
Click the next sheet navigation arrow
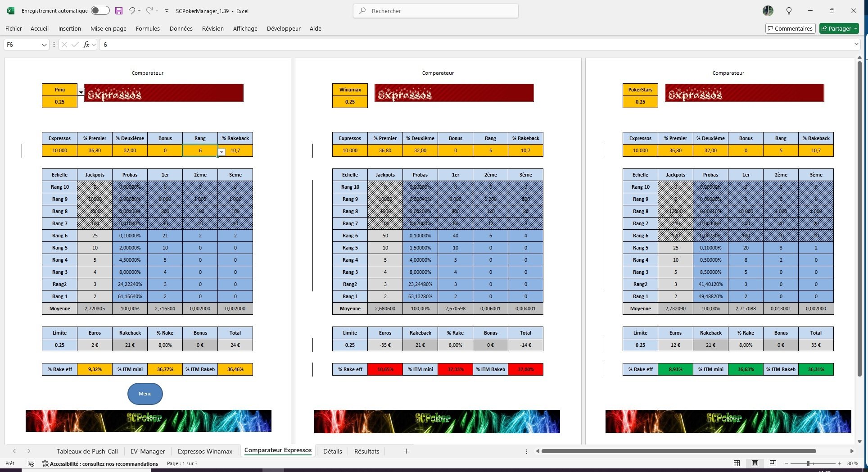pos(29,451)
